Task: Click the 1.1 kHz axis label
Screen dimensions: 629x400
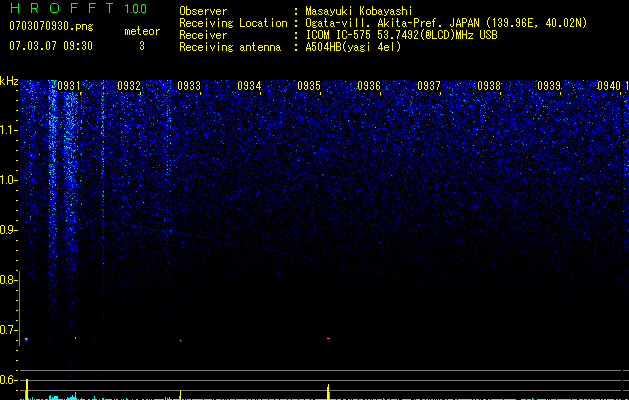Action: (x=9, y=130)
